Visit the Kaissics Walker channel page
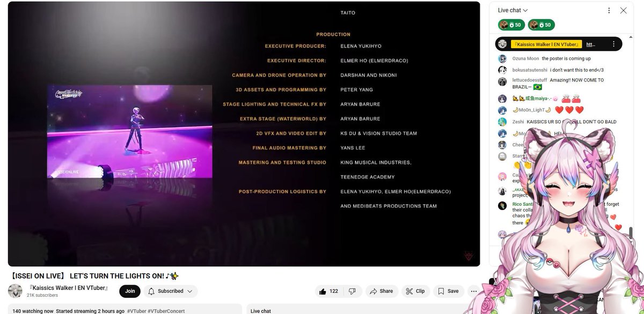The height and width of the screenshot is (314, 644). (67, 287)
